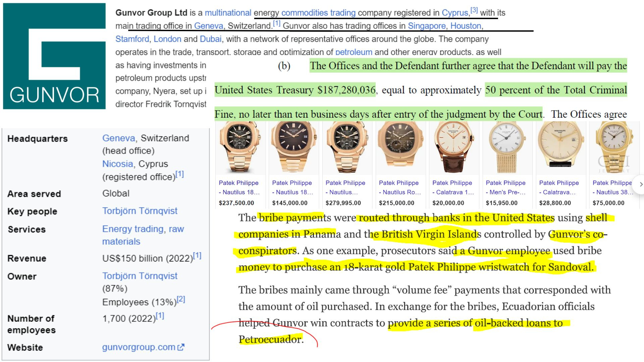Click the Gunvor logo image
644x362 pixels.
(54, 56)
